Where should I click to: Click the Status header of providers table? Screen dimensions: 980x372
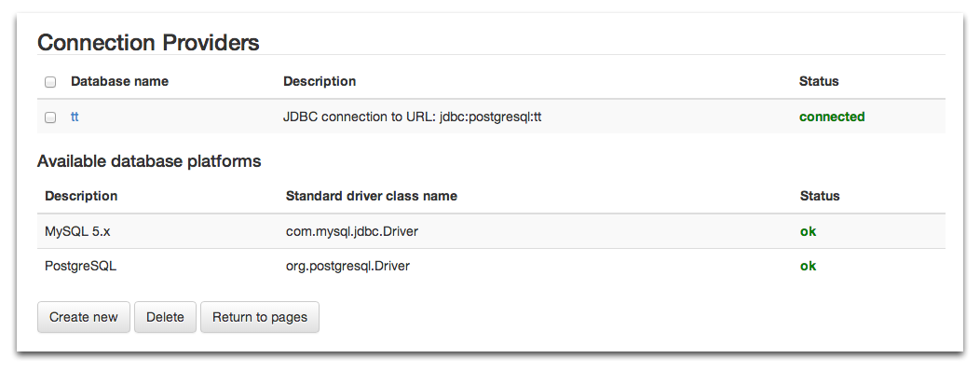click(819, 81)
